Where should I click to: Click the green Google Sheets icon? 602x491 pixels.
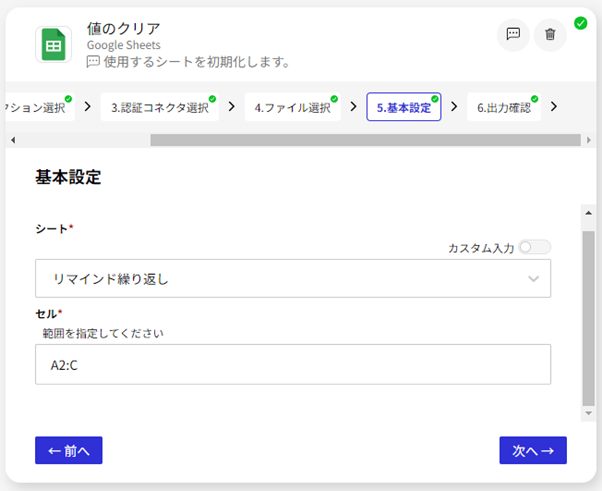(x=54, y=45)
